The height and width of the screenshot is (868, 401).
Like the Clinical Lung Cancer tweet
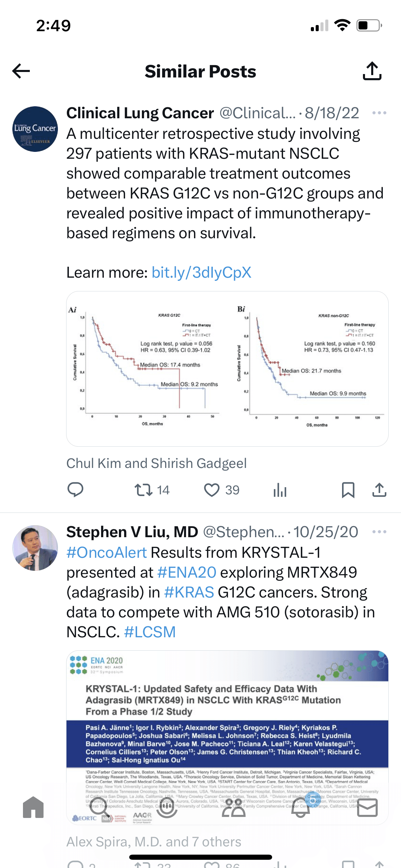click(211, 490)
